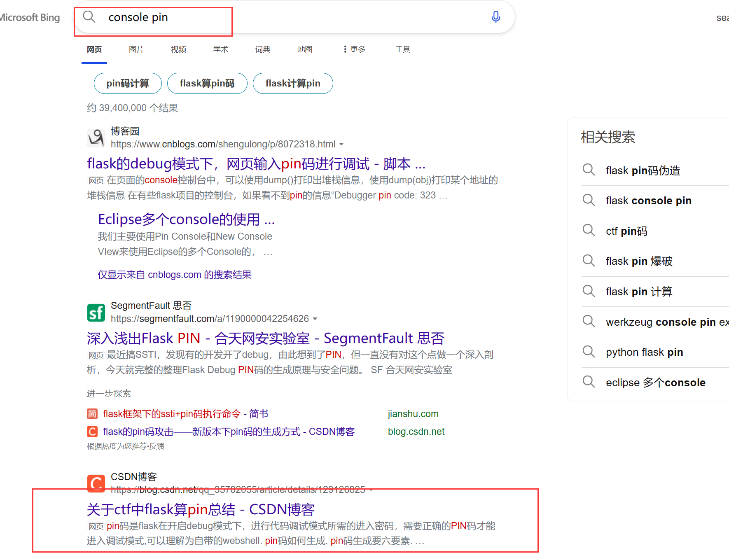This screenshot has width=729, height=560.
Task: Click the flask算pin码 suggestion chip
Action: [x=207, y=84]
